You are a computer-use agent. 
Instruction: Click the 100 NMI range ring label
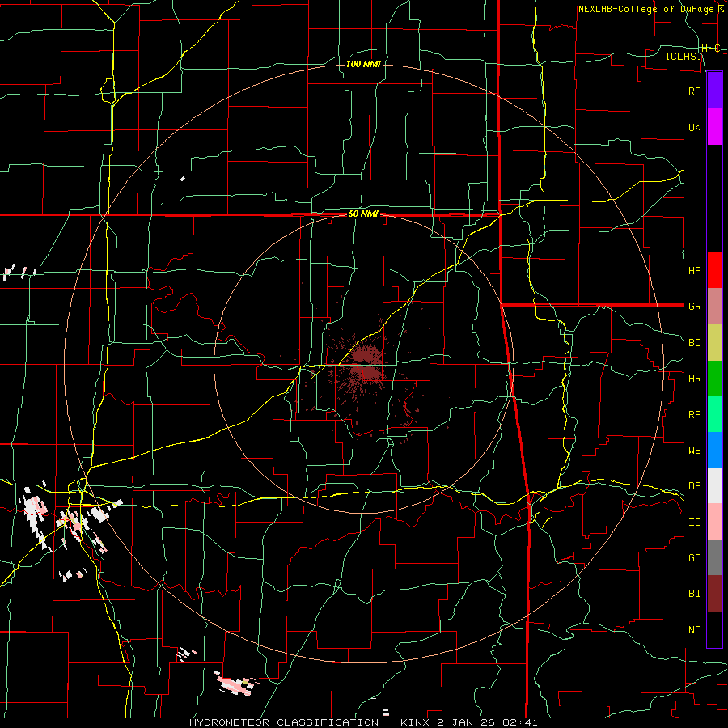(363, 64)
